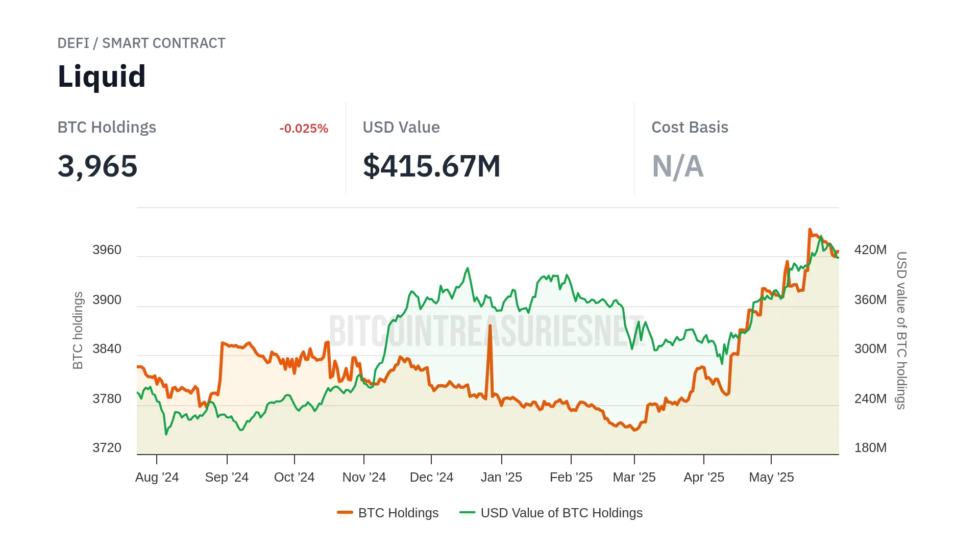Click the Cost Basis card heading
The height and width of the screenshot is (551, 980).
coord(690,128)
